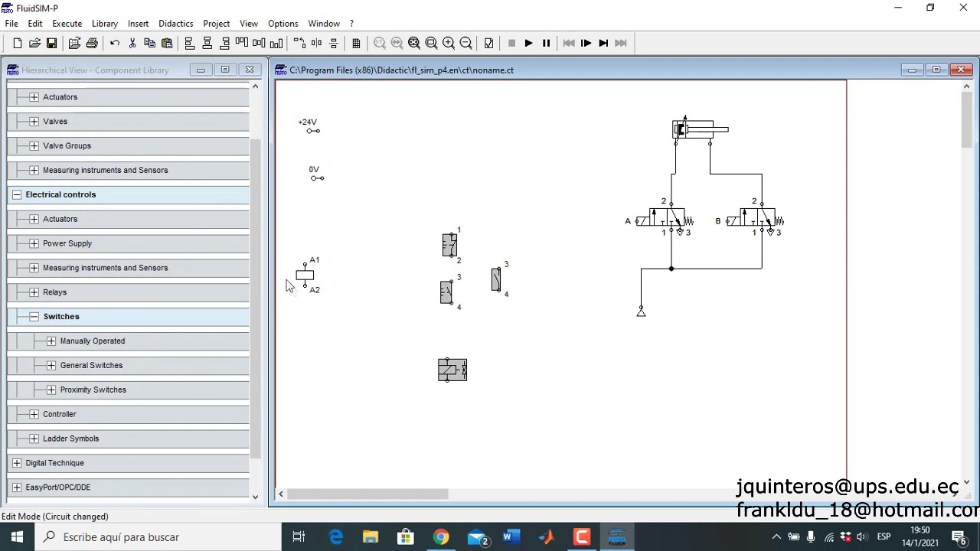This screenshot has height=551, width=980.
Task: Pause the simulation
Action: click(546, 44)
